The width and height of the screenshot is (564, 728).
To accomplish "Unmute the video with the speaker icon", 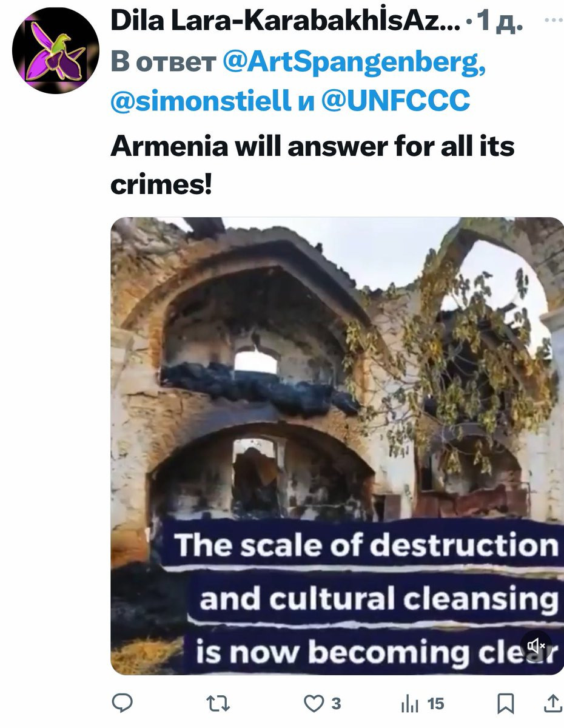I will coord(536,646).
